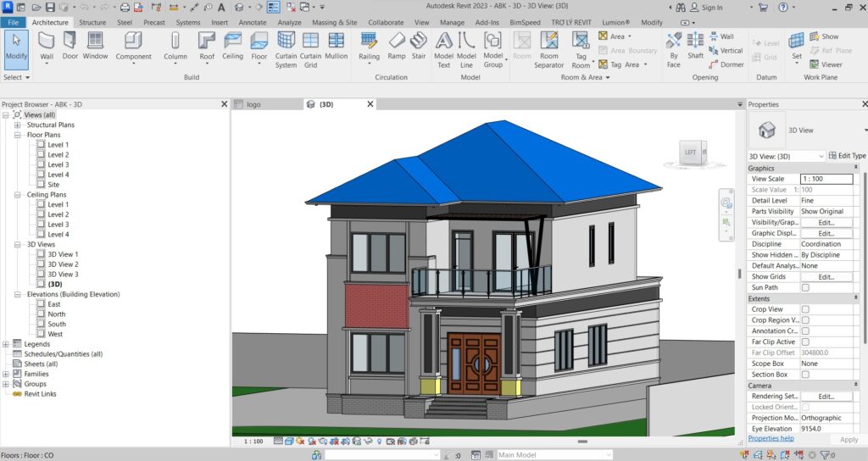Open the Properties help link

[x=771, y=438]
